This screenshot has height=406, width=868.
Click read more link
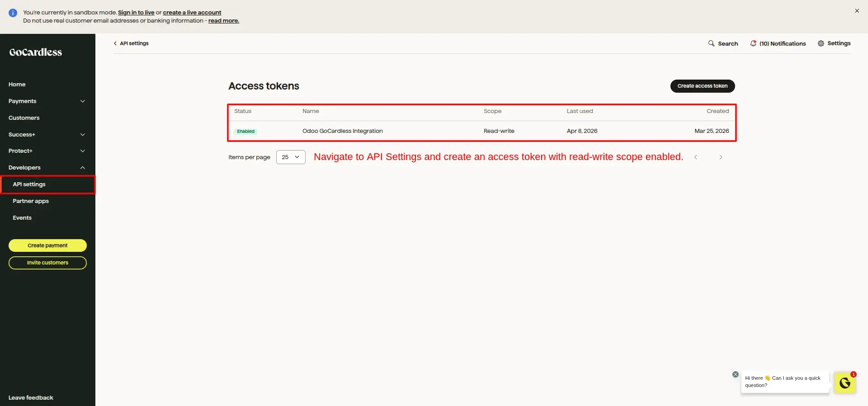[x=224, y=21]
